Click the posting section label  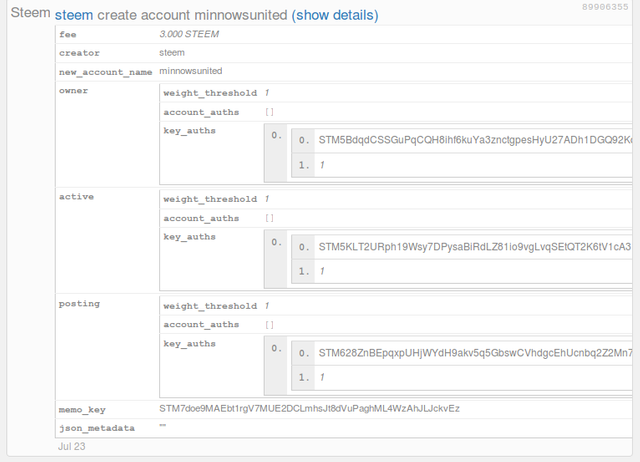79,304
